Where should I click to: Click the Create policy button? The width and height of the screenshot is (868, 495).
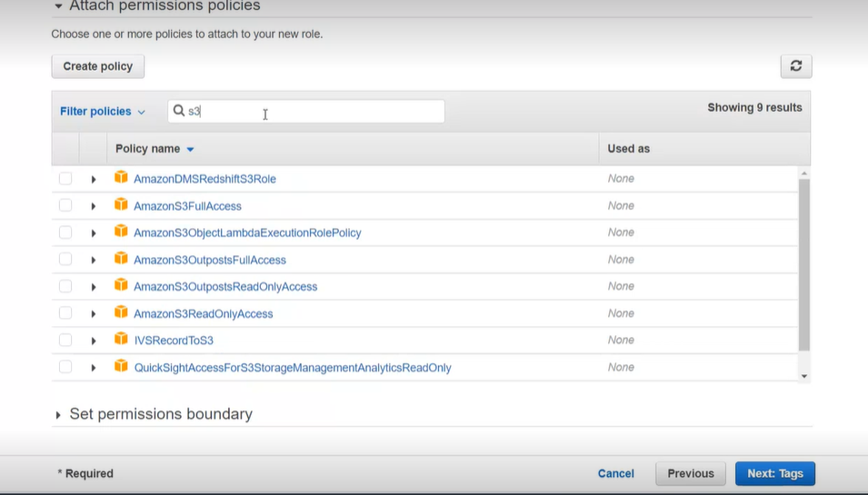98,66
